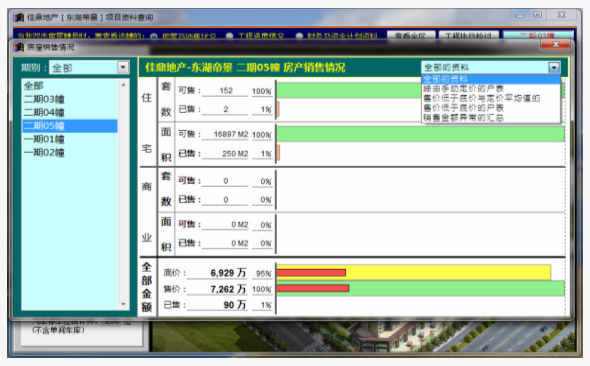
Task: Select highlighted 二期05幢 in the list
Action: point(70,126)
